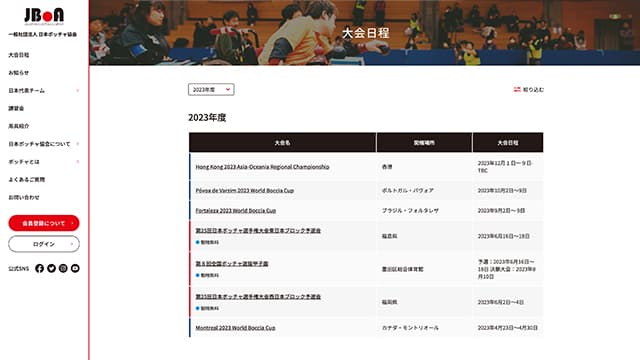Image resolution: width=640 pixels, height=360 pixels.
Task: Open the JBoA Facebook page icon
Action: (39, 268)
